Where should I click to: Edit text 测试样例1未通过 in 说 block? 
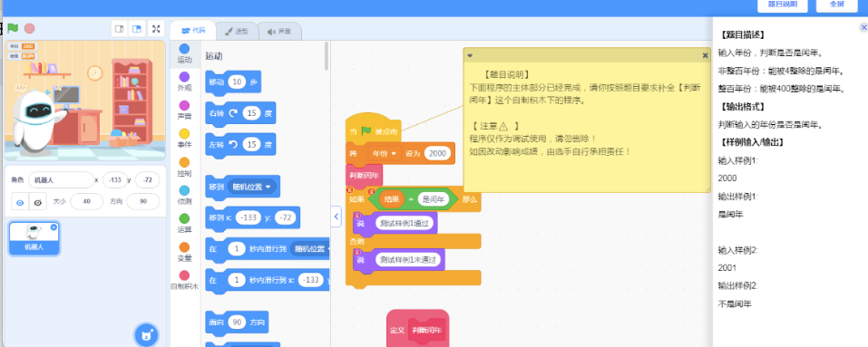pyautogui.click(x=407, y=259)
